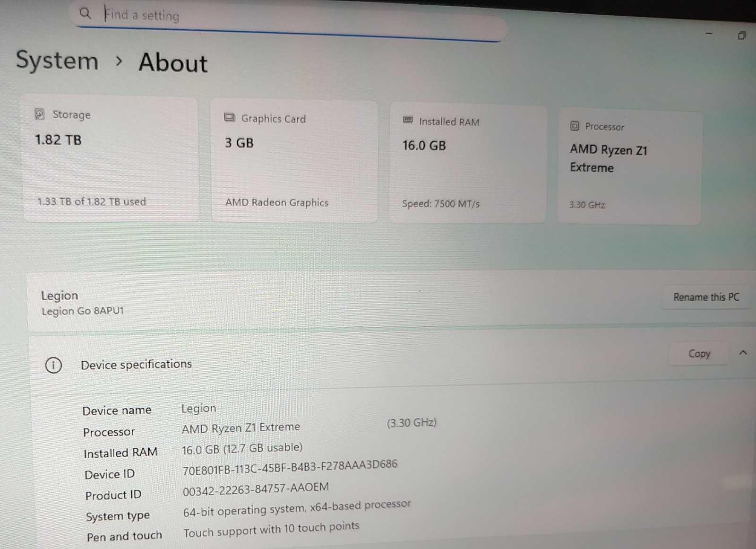Image resolution: width=756 pixels, height=549 pixels.
Task: Click the Installed RAM icon
Action: [x=408, y=120]
